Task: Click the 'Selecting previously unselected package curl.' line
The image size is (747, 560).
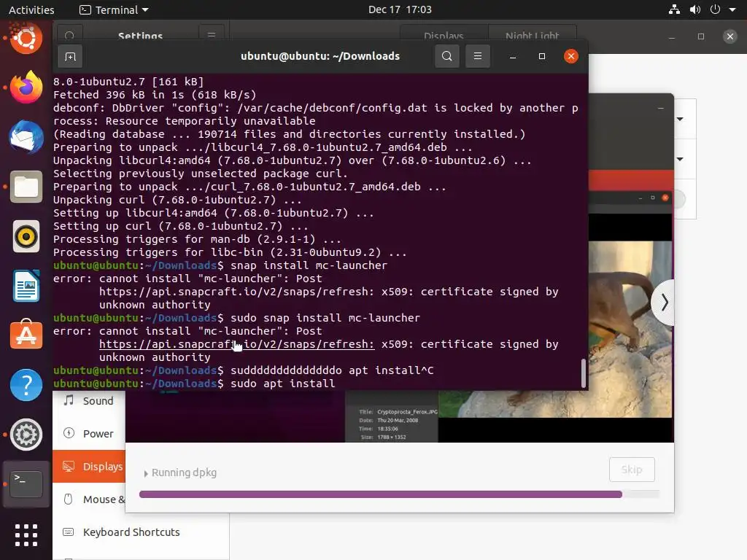Action: (x=200, y=174)
